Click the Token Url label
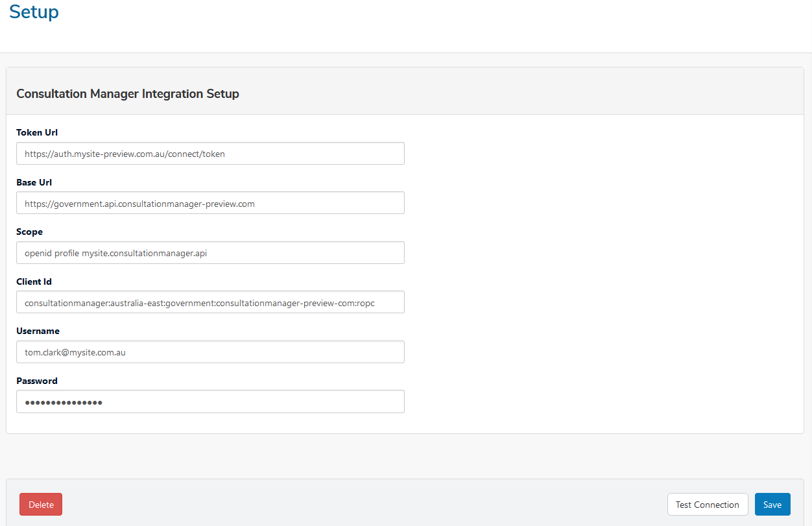The width and height of the screenshot is (812, 526). tap(37, 132)
